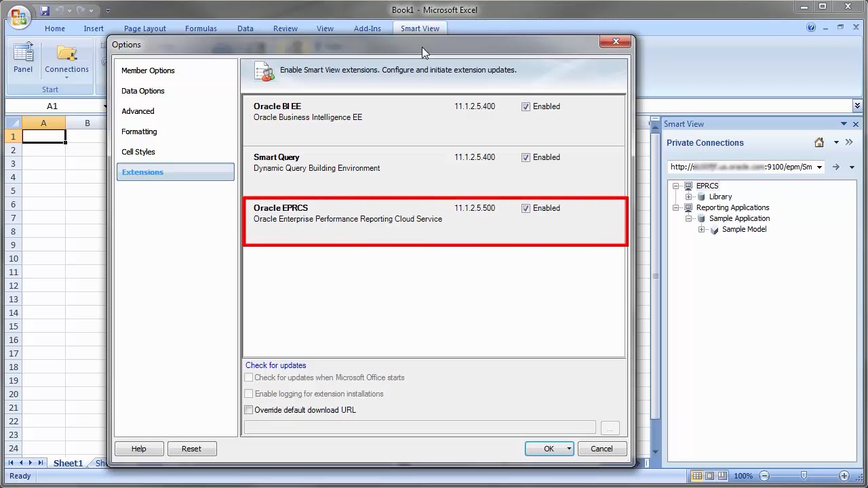
Task: Expand the Library tree node
Action: coord(689,197)
